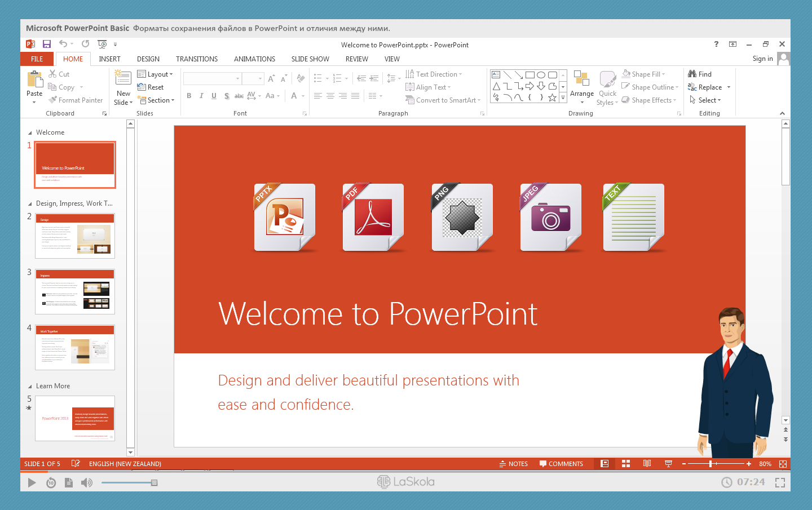The height and width of the screenshot is (510, 812).
Task: Select the Format Painter tool
Action: (x=76, y=100)
